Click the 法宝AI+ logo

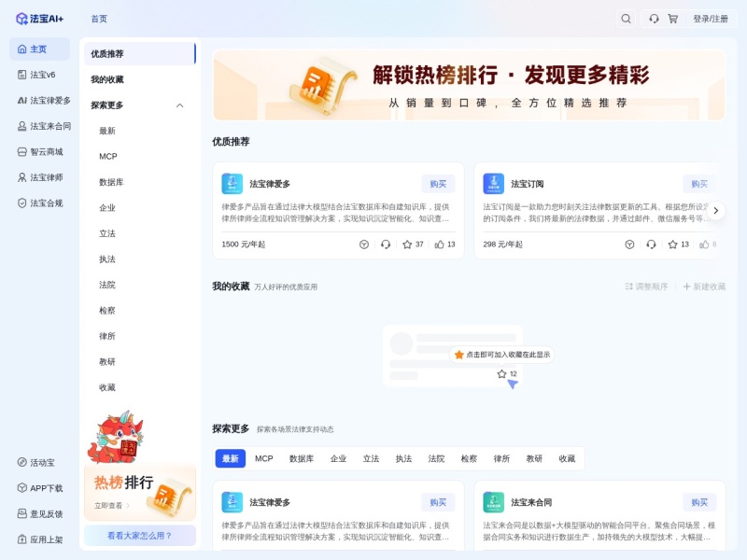39,19
